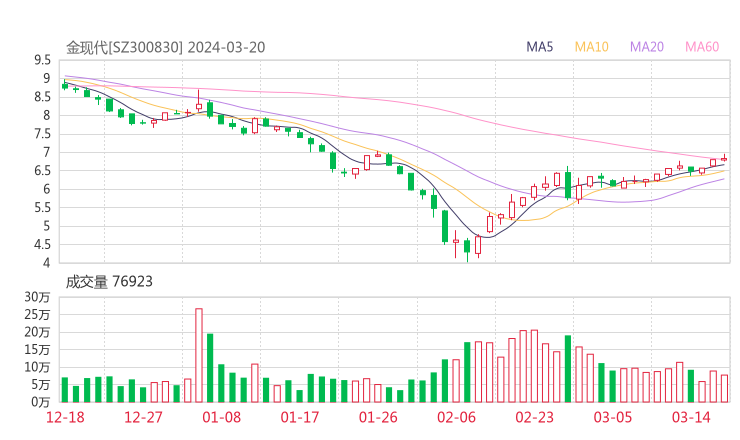Viewport: 740px width, 440px height.
Task: Click the 02-06 date label
Action: point(456,417)
